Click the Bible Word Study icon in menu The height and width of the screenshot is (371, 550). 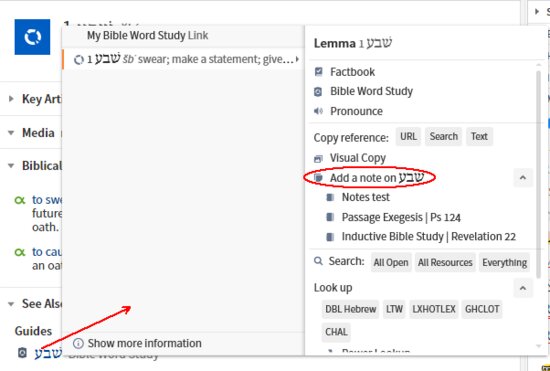pyautogui.click(x=318, y=92)
